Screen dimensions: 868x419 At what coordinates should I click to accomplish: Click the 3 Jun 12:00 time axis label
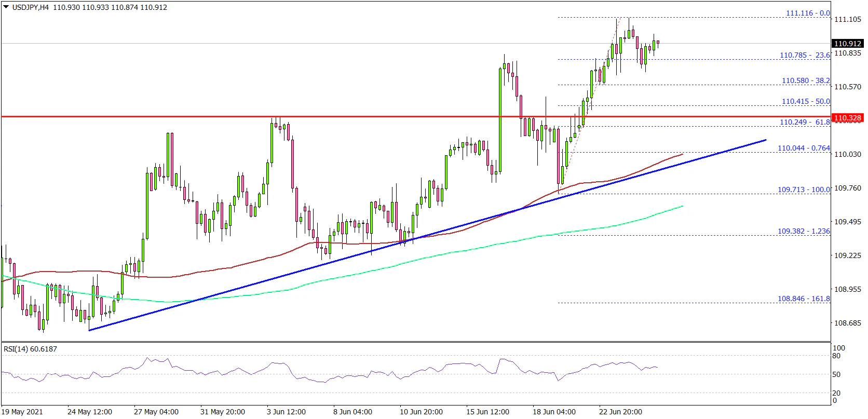pyautogui.click(x=286, y=412)
